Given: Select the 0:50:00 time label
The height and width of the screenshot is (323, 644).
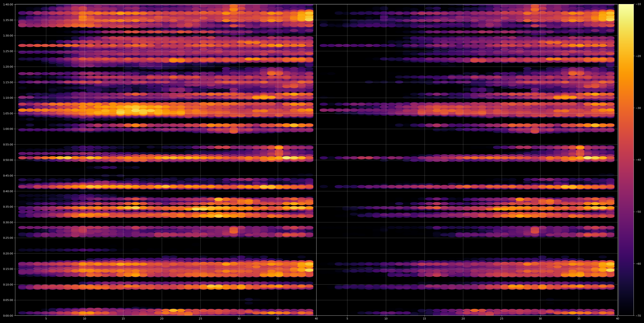Looking at the screenshot, I should (8, 160).
